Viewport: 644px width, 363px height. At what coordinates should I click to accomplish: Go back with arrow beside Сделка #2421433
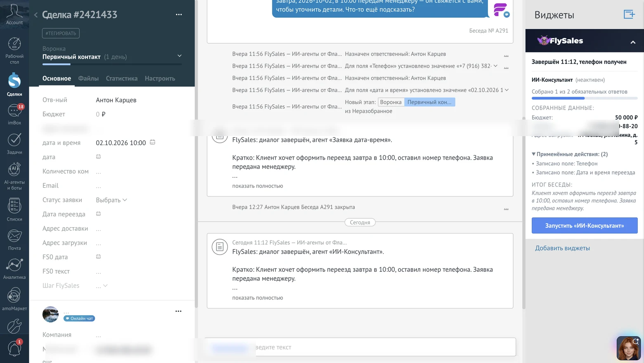pyautogui.click(x=36, y=15)
